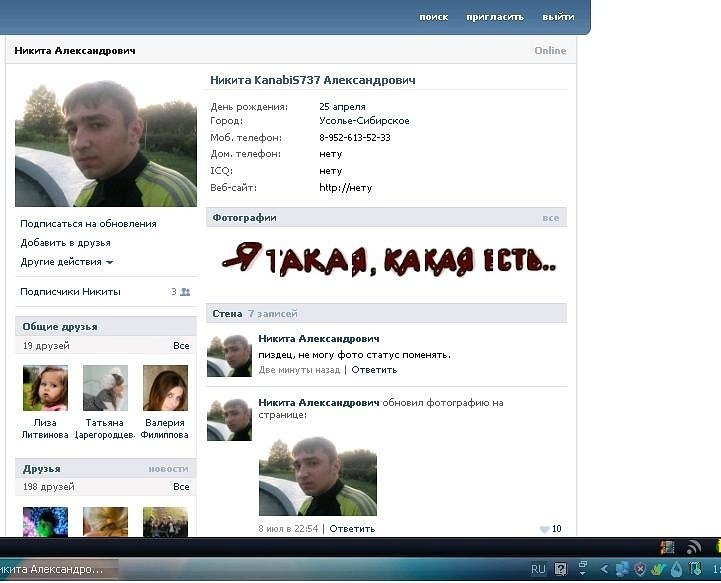Click the blue water drop tray icon

[676, 569]
